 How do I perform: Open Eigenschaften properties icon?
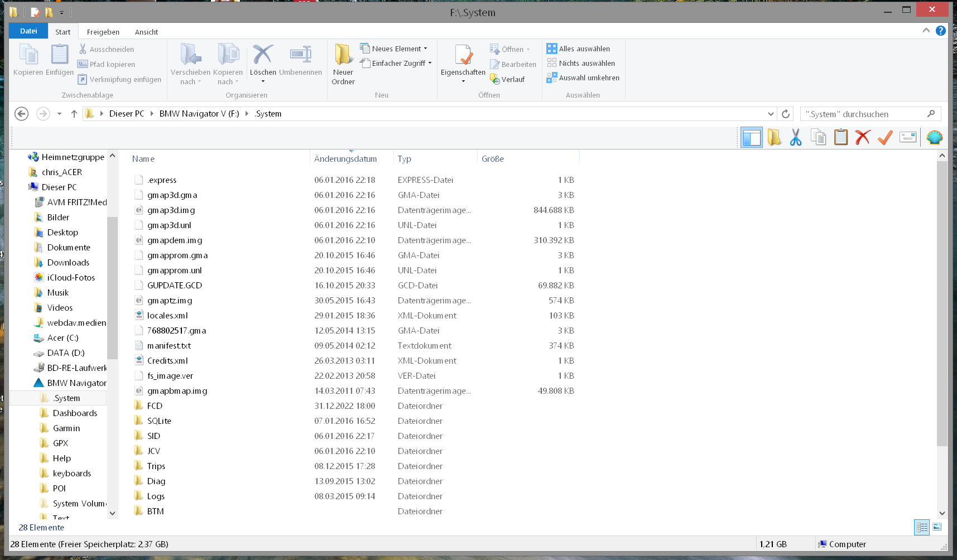tap(463, 55)
